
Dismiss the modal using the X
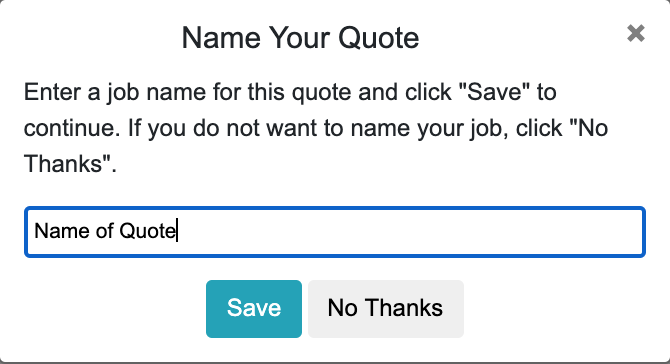(636, 33)
